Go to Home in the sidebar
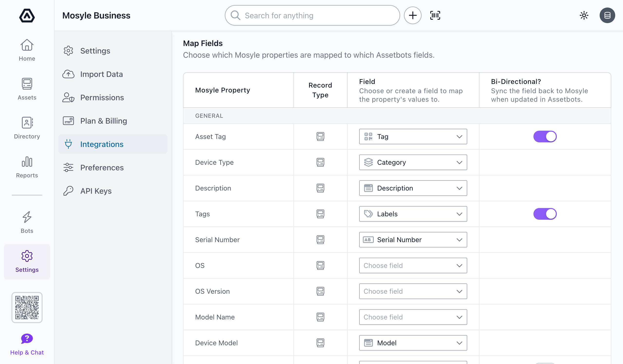 27,50
